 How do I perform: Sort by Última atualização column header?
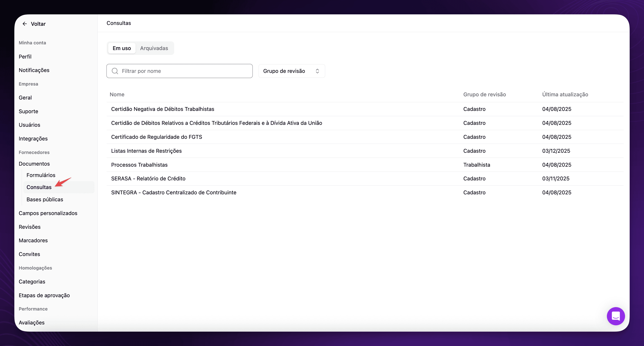[x=565, y=94]
